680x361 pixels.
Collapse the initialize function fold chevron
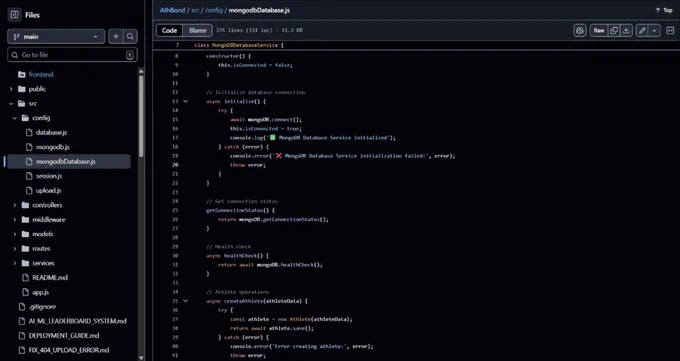pos(186,102)
